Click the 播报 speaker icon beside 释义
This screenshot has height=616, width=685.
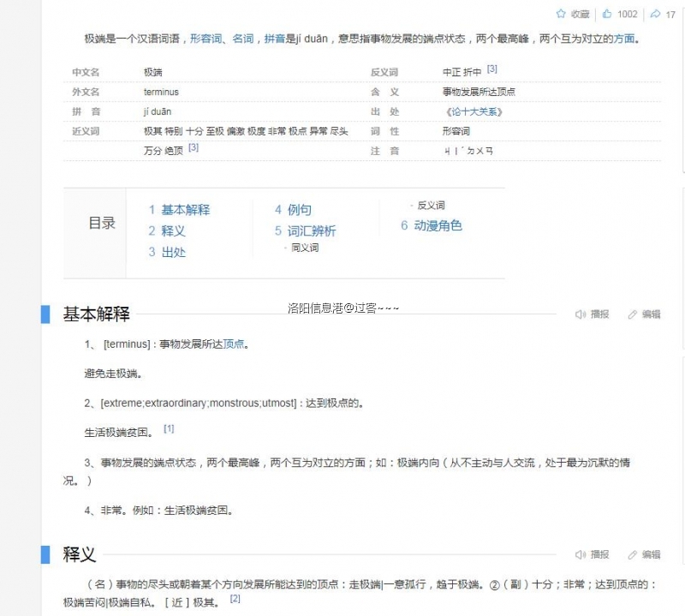coord(581,554)
